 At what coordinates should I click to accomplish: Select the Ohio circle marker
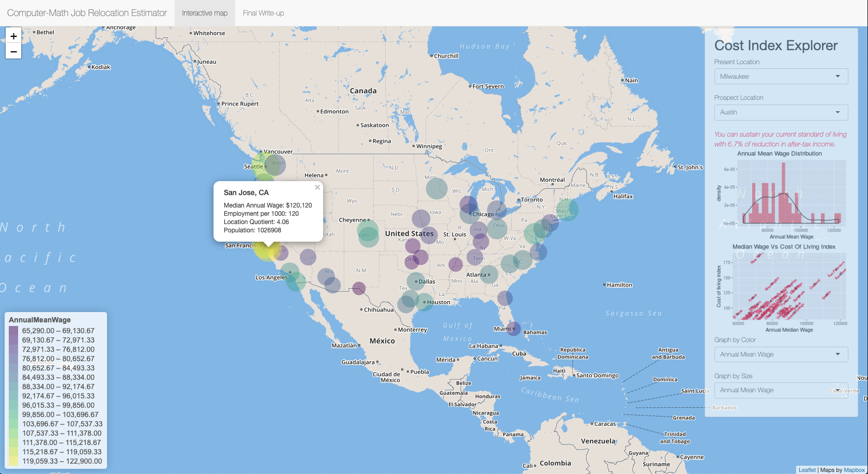click(497, 228)
